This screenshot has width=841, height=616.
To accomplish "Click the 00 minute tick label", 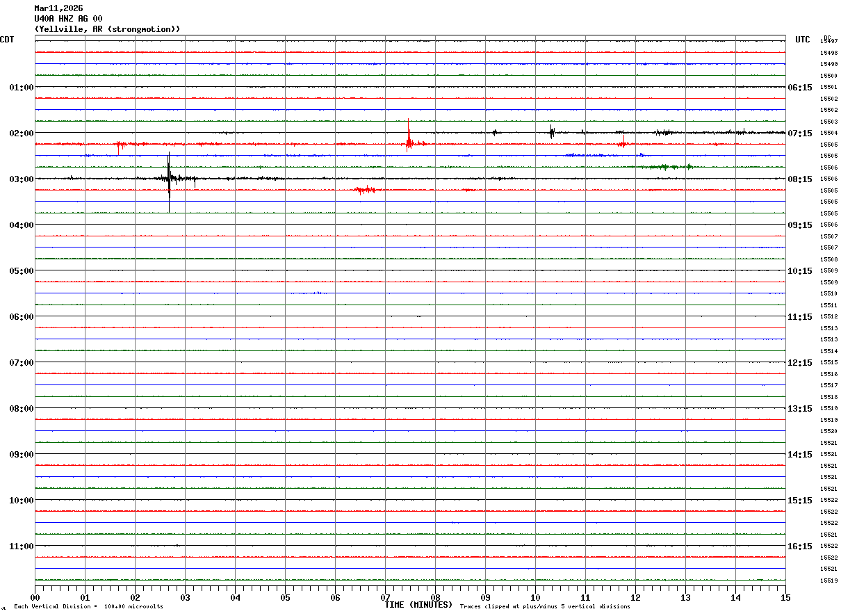I will (35, 597).
